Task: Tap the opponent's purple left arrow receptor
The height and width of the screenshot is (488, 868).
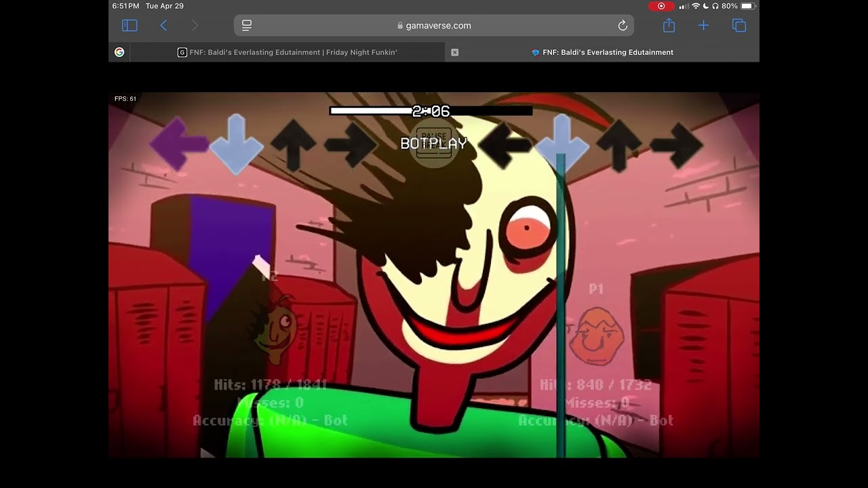Action: pos(178,143)
